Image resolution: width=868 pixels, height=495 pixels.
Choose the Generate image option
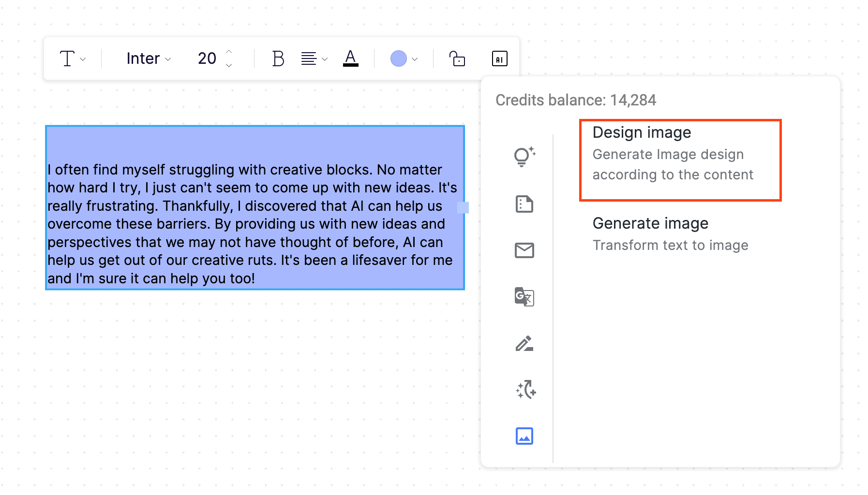point(671,234)
